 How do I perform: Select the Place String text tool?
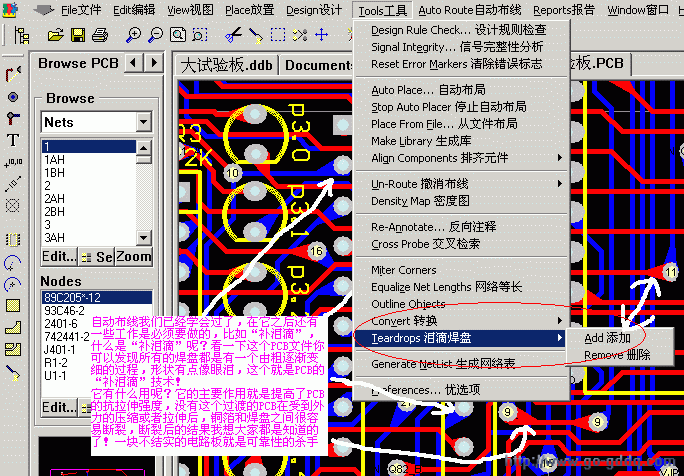point(13,140)
